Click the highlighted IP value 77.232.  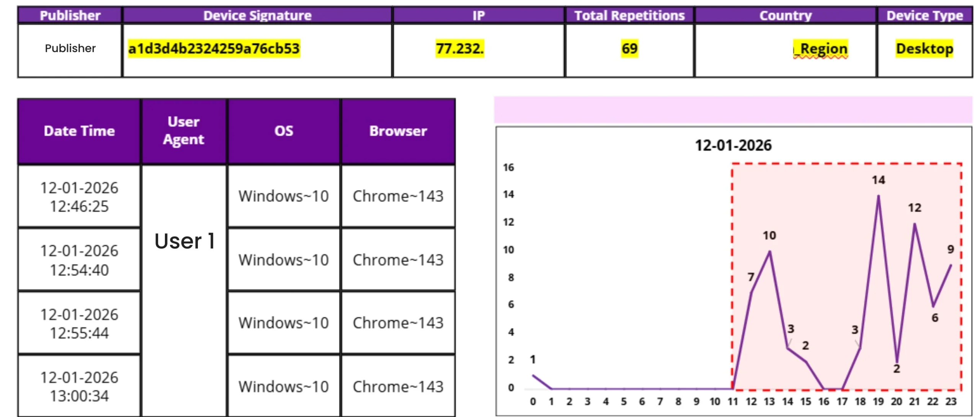pyautogui.click(x=461, y=48)
